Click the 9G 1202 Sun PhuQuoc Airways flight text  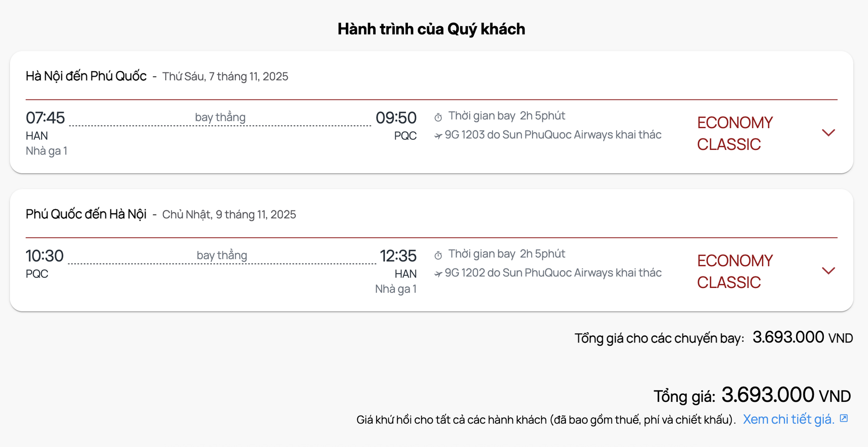tap(553, 273)
